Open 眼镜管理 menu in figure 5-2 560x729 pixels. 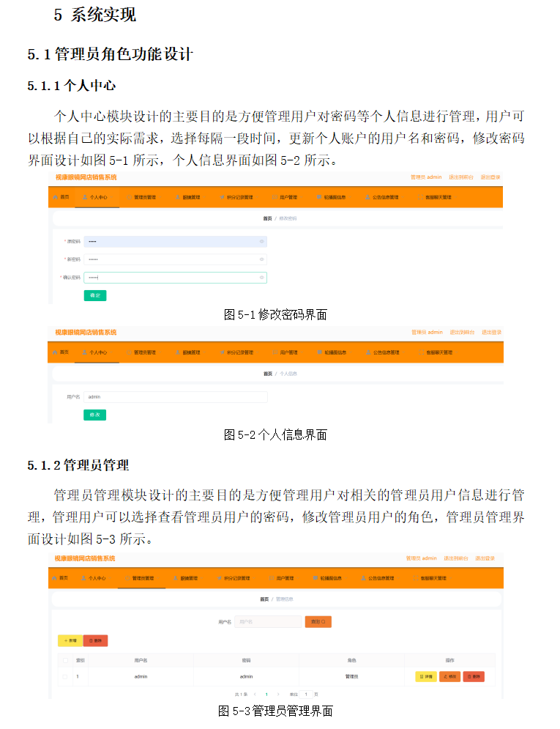(x=188, y=352)
